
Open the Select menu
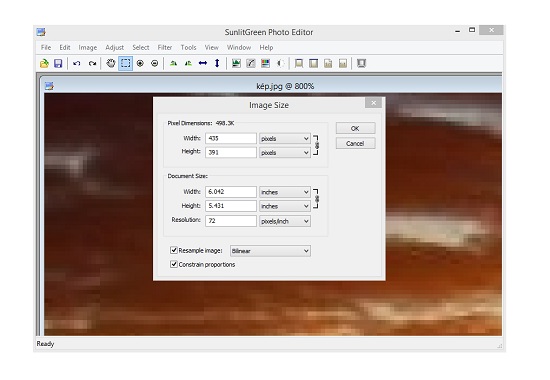pyautogui.click(x=141, y=47)
